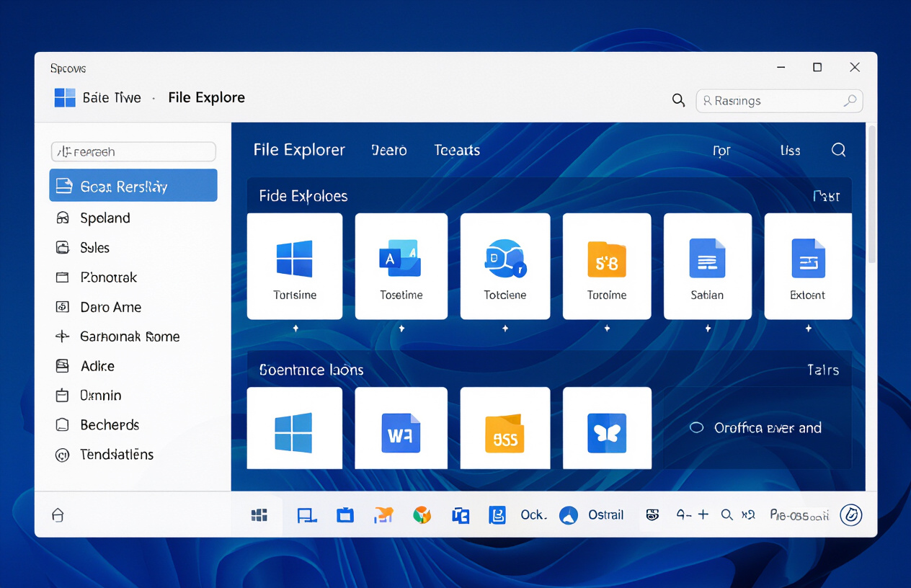911x588 pixels.
Task: Click the Uss tab
Action: pyautogui.click(x=790, y=150)
